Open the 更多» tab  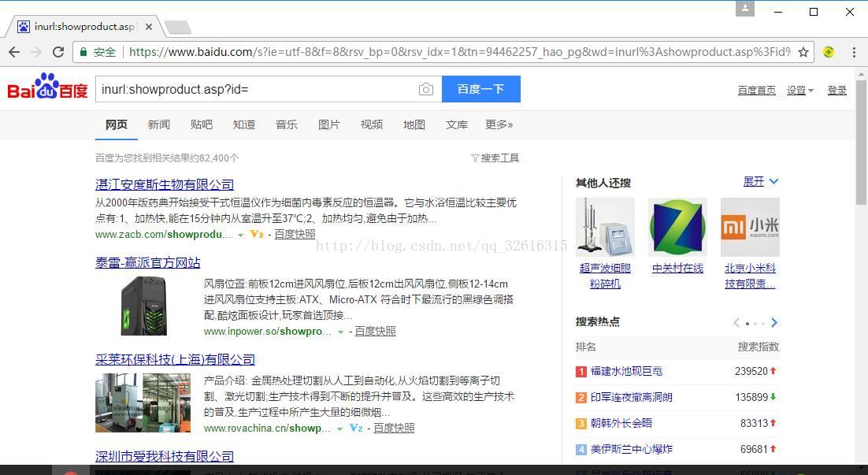pos(499,124)
